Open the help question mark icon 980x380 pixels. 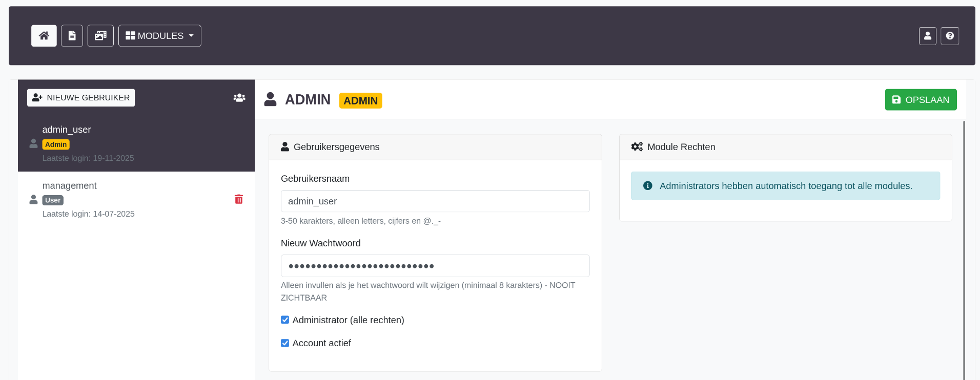[x=949, y=36]
